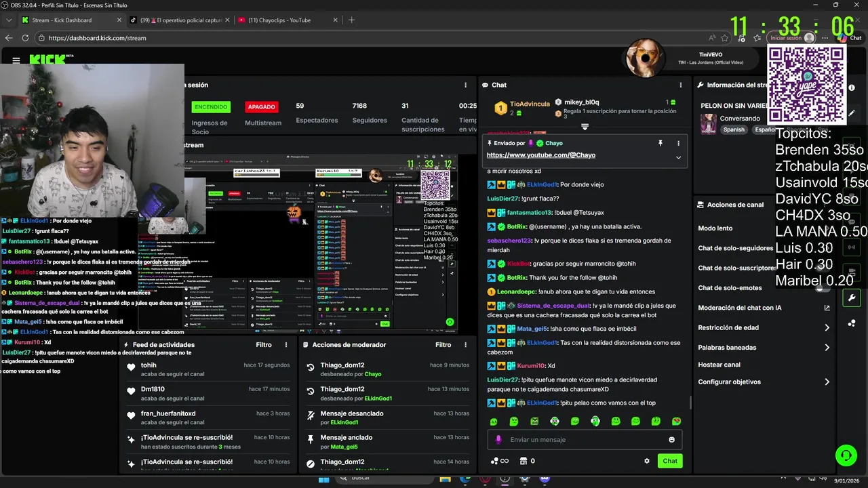Click the APAGADO multistream toggle
Viewport: 868px width, 488px height.
[x=262, y=107]
